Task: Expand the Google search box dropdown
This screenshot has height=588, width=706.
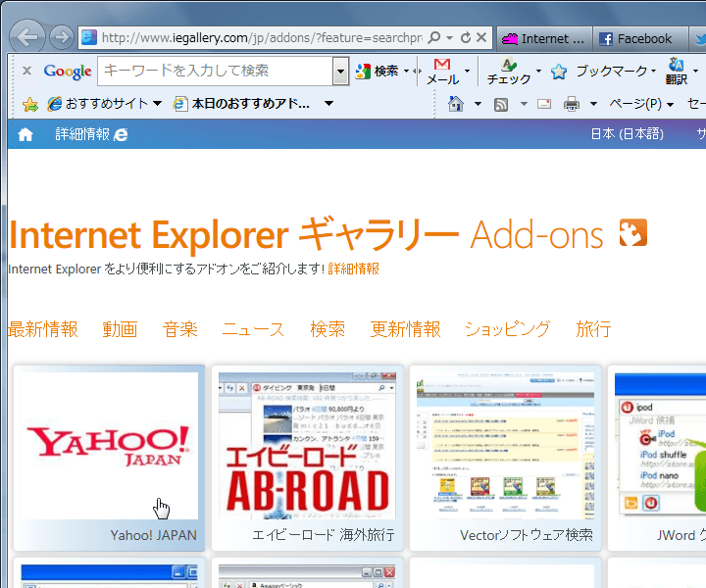Action: (x=341, y=72)
